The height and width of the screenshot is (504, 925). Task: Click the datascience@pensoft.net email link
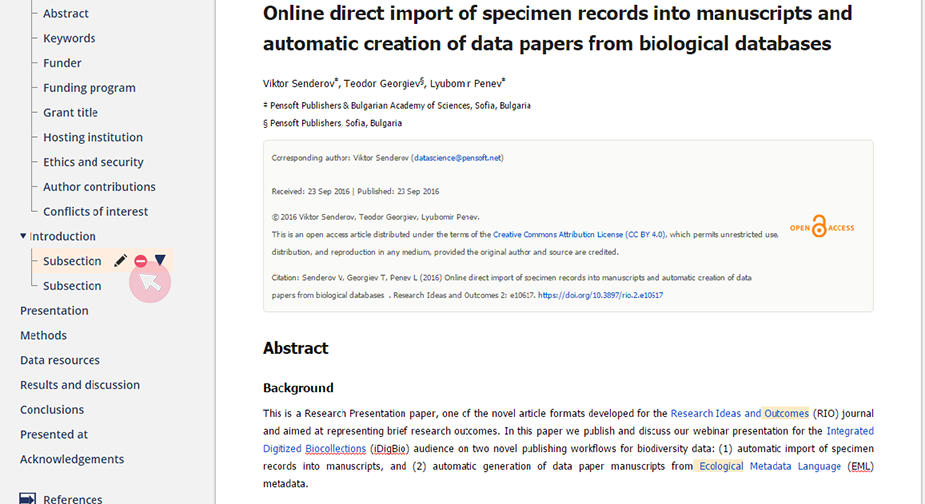point(457,158)
